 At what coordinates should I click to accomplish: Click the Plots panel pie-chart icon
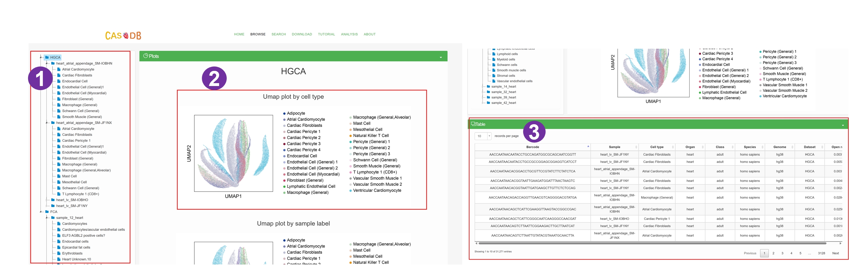click(x=146, y=56)
